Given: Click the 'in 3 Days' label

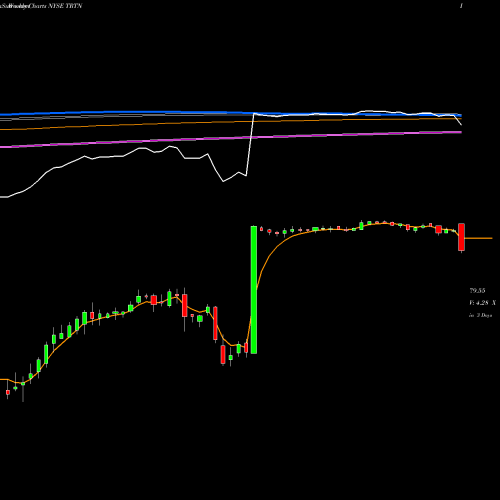Looking at the screenshot, I should pyautogui.click(x=480, y=315).
